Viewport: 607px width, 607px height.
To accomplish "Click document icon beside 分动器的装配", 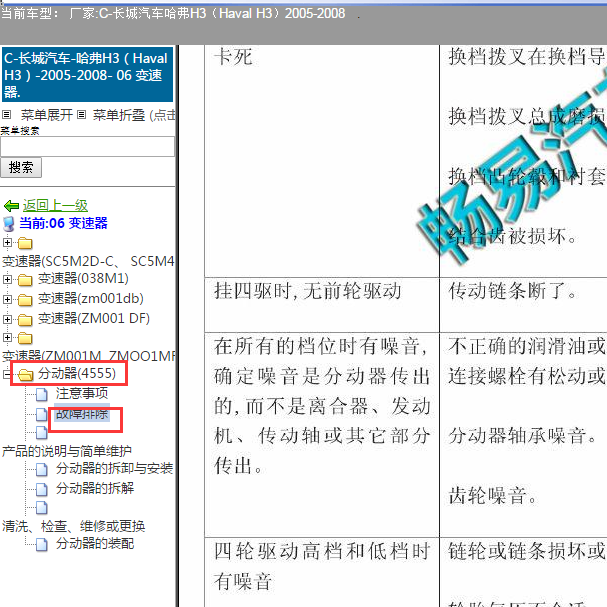I will pos(42,545).
